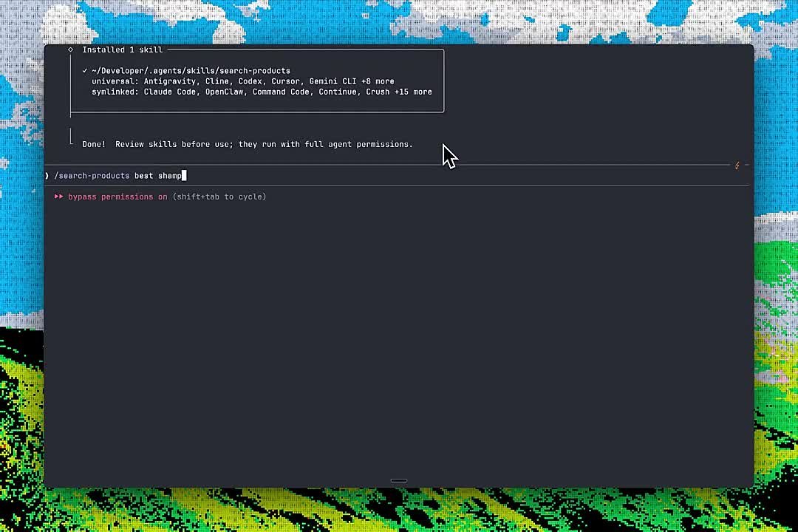
Task: Expand the '+8 more' universal agents list
Action: point(378,81)
